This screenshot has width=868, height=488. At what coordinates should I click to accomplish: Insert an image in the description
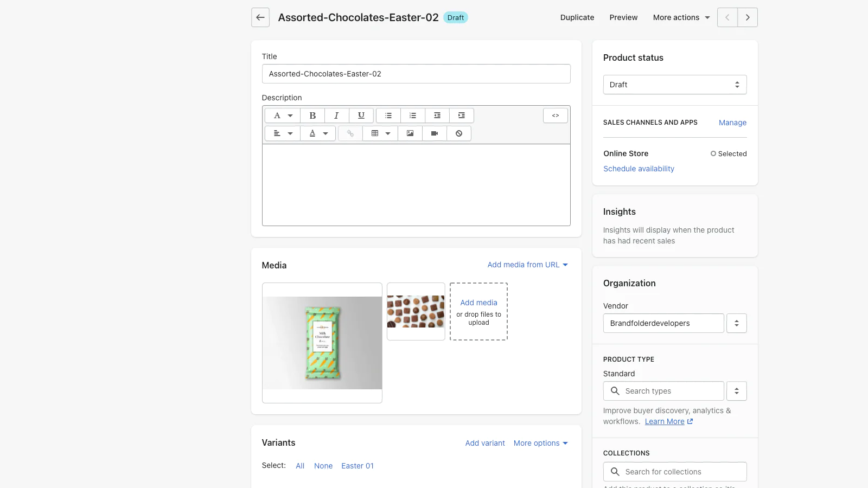[410, 133]
